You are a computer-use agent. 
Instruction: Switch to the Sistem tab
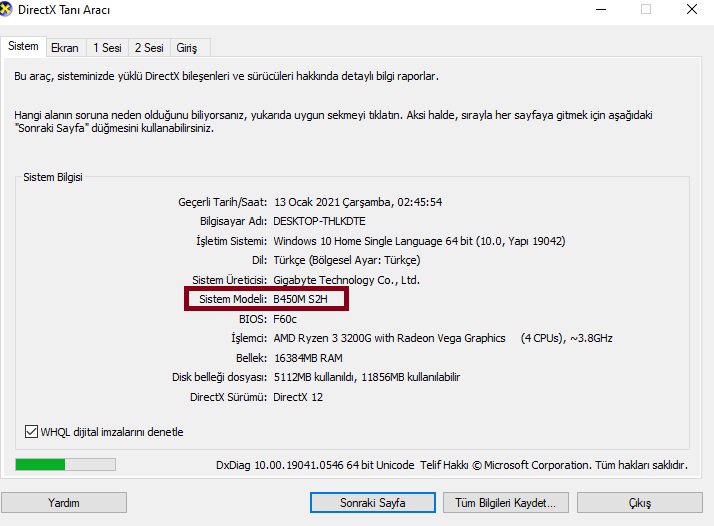point(23,46)
